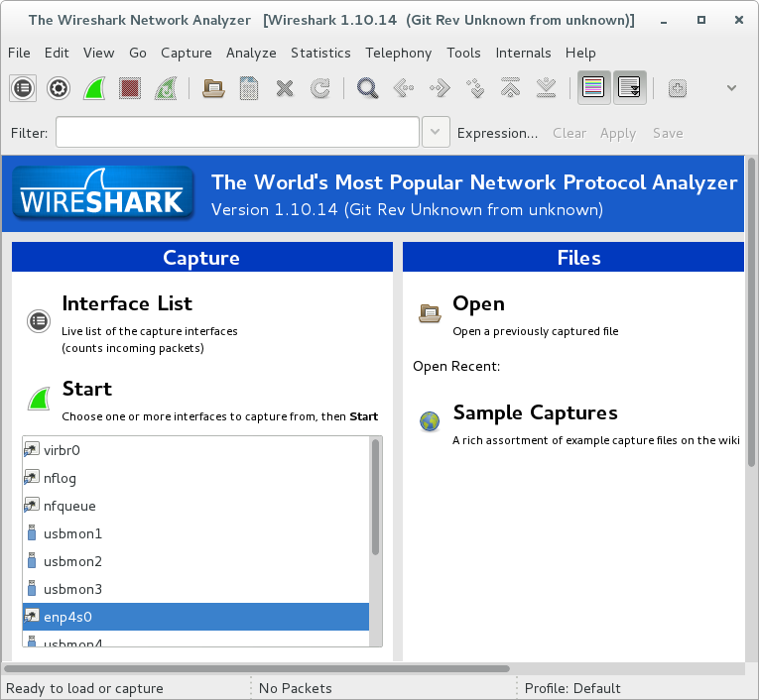The height and width of the screenshot is (700, 759).
Task: Click the Start heading in Capture panel
Action: point(87,389)
